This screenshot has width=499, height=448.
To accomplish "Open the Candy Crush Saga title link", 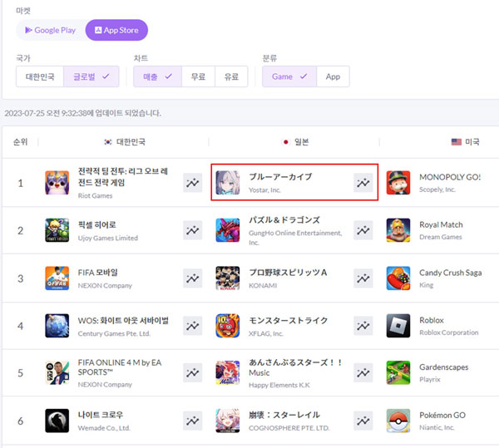I will tap(450, 273).
